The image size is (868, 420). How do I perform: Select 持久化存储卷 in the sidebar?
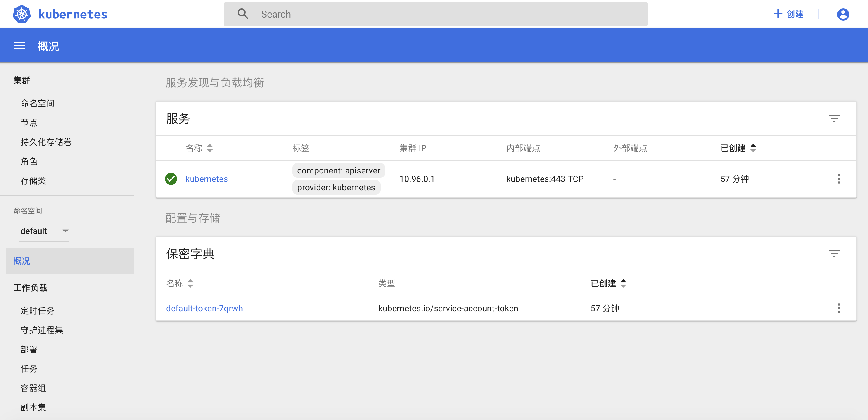(46, 142)
